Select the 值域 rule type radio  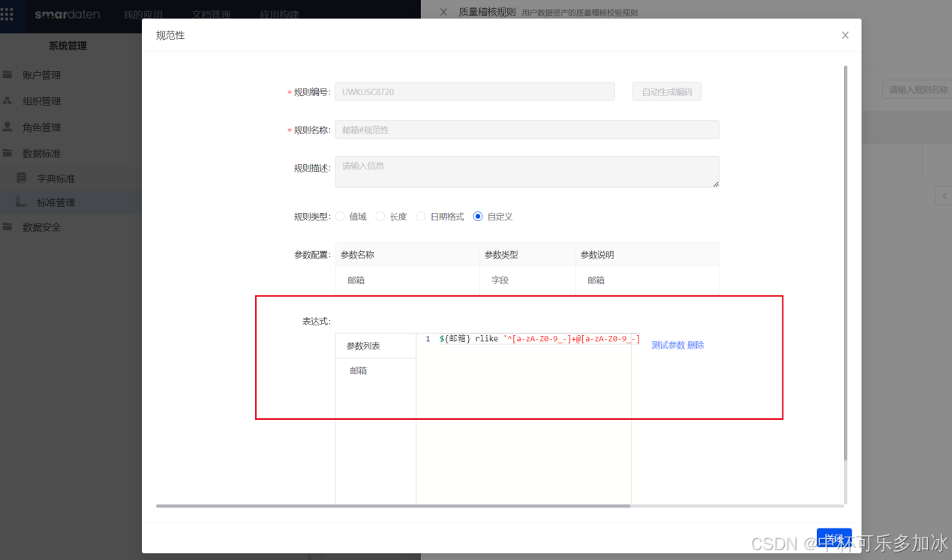tap(340, 217)
